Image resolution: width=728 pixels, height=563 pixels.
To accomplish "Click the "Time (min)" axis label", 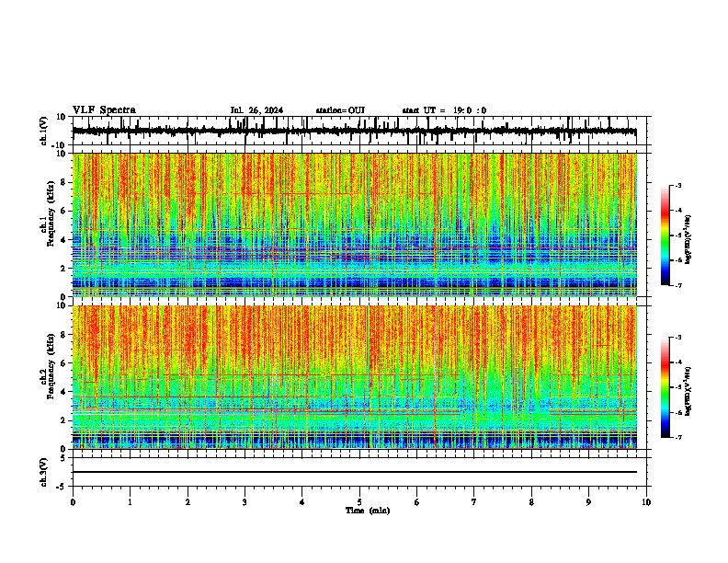I will (x=368, y=511).
